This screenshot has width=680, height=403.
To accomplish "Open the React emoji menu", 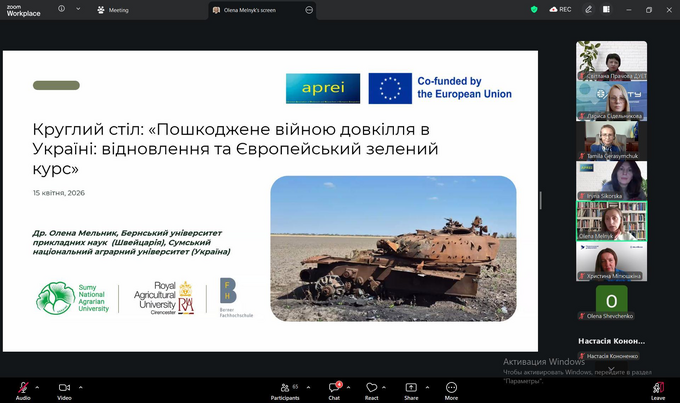I will 371,386.
